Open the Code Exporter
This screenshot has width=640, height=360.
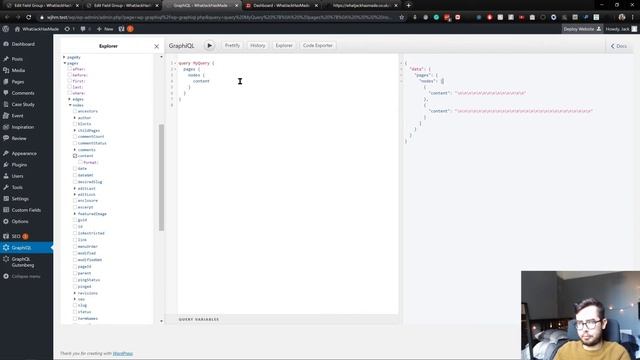tap(318, 46)
